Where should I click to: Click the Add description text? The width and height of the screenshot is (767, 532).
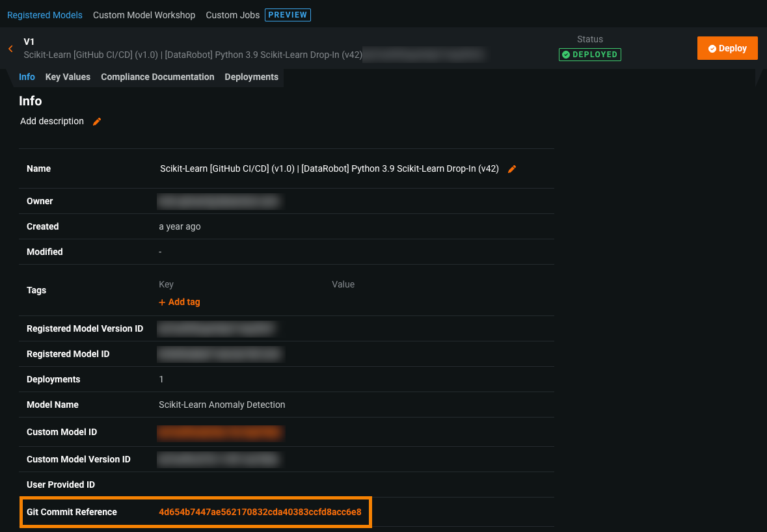point(52,121)
